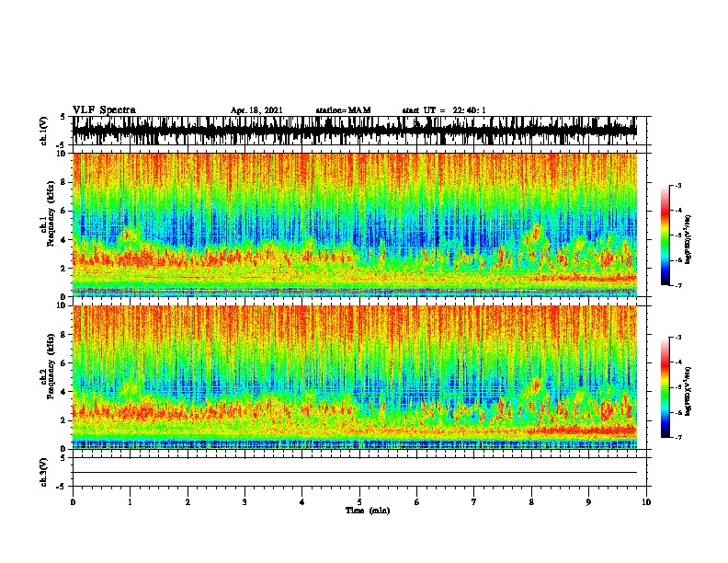Click the "-3" label on the ch.1 color bar

[x=677, y=186]
